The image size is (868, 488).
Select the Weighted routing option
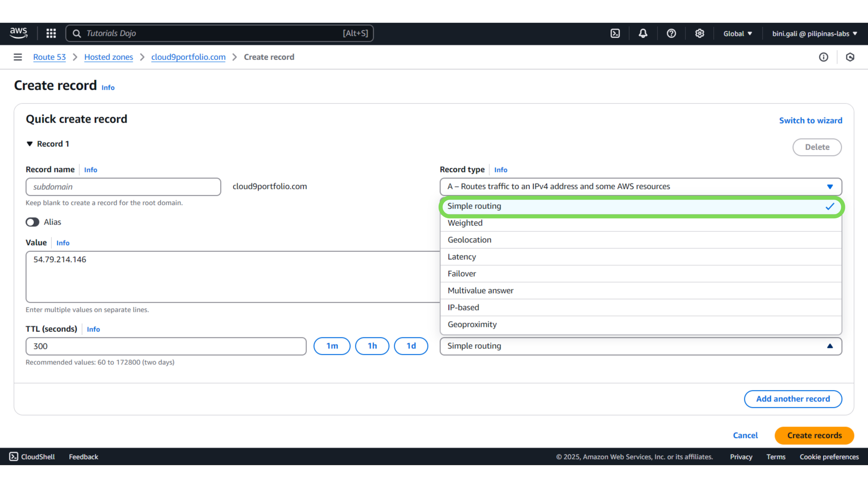point(465,223)
